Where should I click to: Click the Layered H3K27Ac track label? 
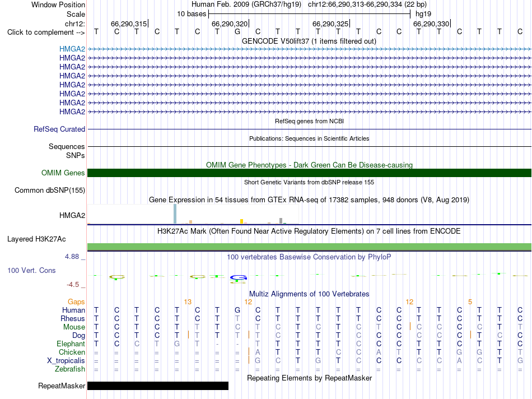[36, 239]
